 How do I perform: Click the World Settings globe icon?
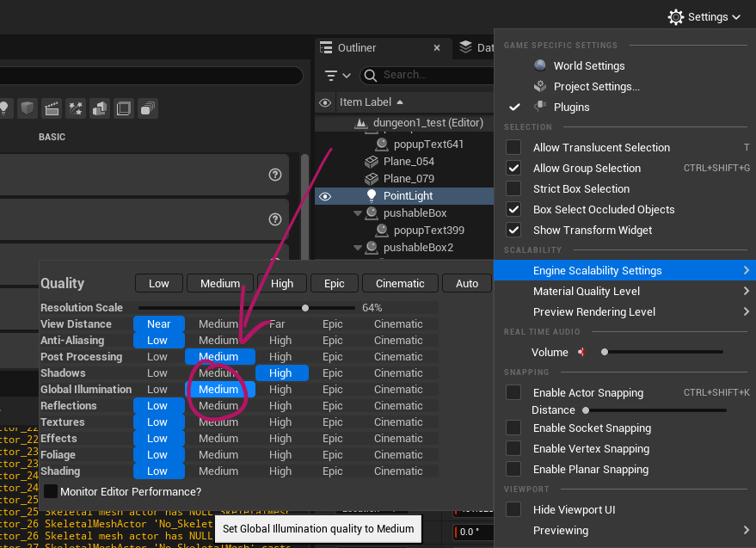click(540, 65)
